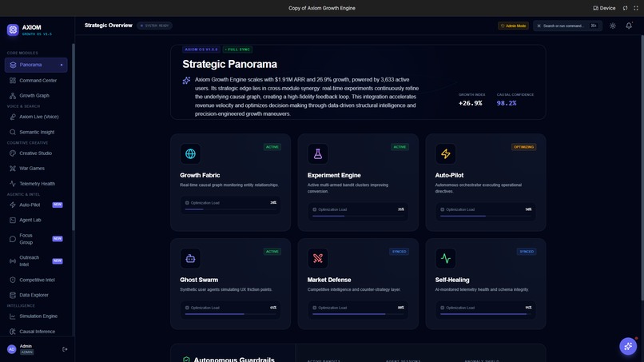Screen dimensions: 644x362
Task: Click the Auto-Pilot lightning icon in sidebar
Action: click(13, 205)
